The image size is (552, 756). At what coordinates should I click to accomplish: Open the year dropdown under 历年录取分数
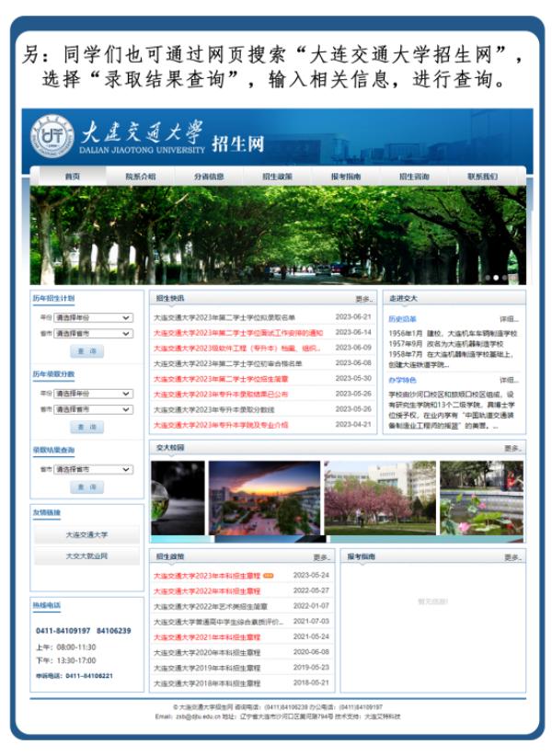93,394
